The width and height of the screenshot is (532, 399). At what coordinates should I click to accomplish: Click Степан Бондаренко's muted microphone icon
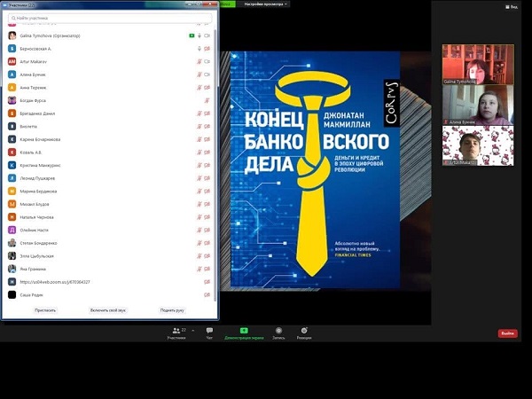click(199, 243)
